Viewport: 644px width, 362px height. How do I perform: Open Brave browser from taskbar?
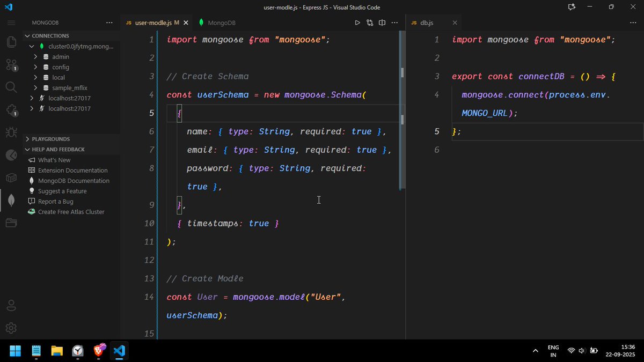(x=99, y=351)
